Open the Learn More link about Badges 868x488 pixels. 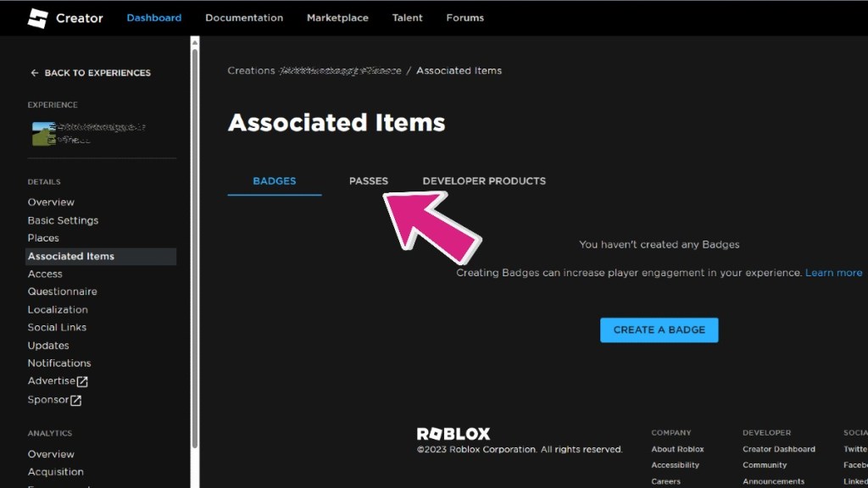833,272
